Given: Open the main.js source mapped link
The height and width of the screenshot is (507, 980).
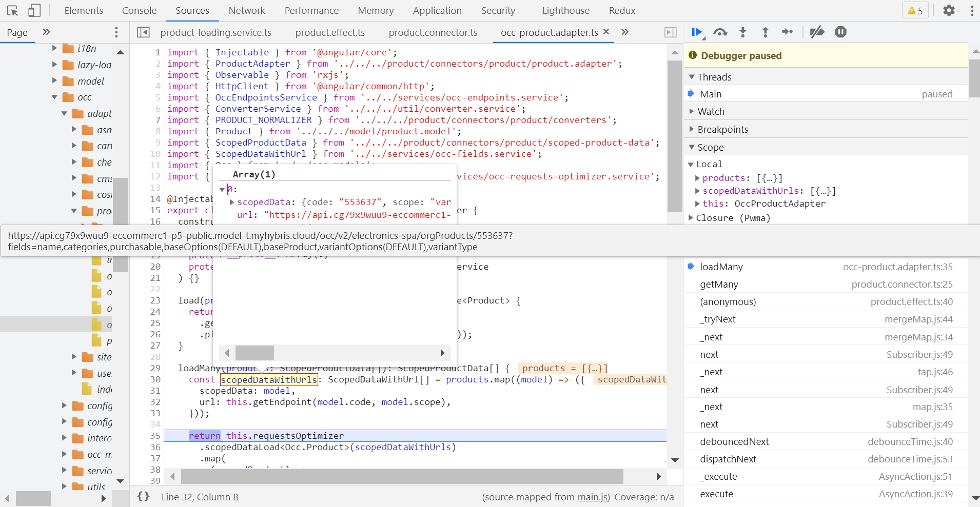Looking at the screenshot, I should point(594,497).
